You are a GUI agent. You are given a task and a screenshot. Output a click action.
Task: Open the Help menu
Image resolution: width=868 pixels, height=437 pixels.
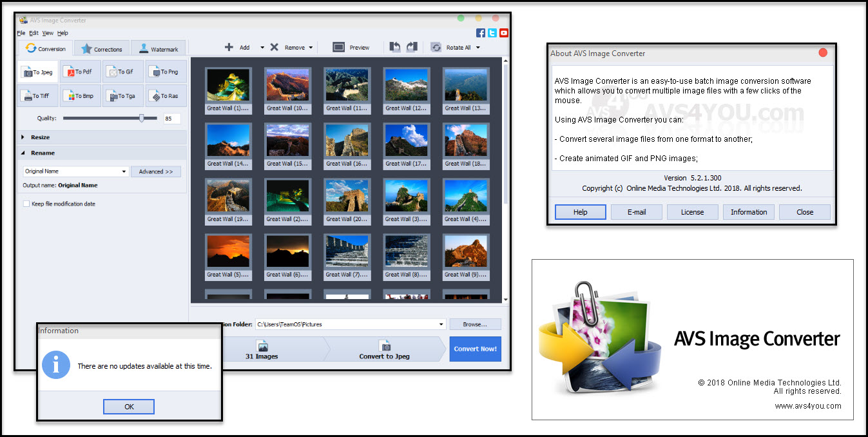(63, 33)
